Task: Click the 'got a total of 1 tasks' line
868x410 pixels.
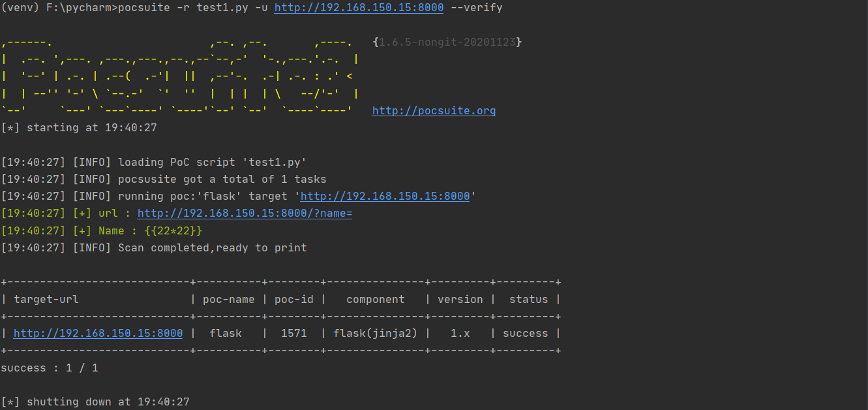Action: point(222,179)
